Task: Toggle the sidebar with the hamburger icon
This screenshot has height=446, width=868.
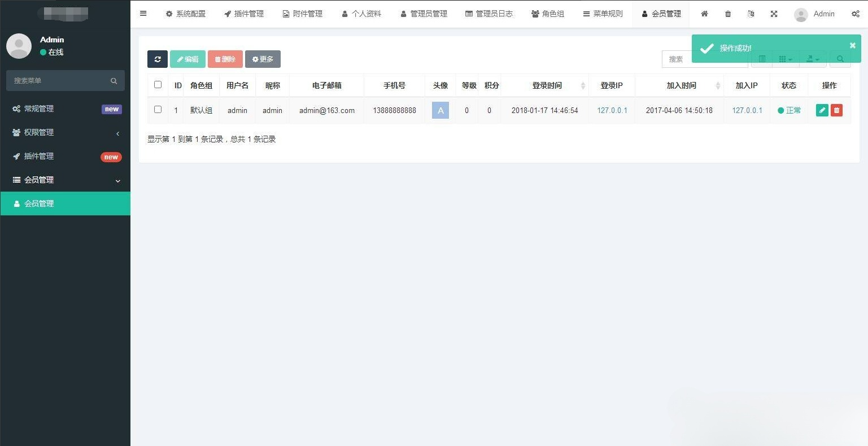Action: [143, 14]
